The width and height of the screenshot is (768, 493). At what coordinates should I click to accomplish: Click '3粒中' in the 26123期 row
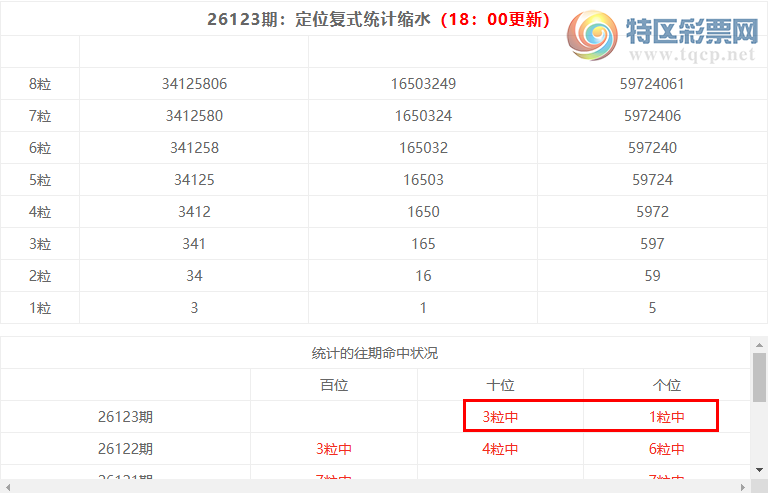(x=500, y=417)
